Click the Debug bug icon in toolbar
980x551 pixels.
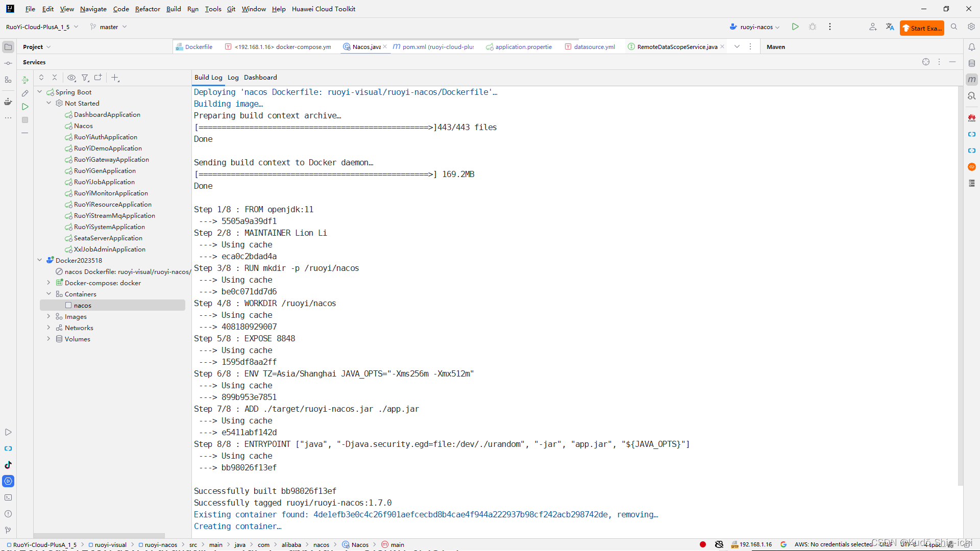tap(813, 27)
